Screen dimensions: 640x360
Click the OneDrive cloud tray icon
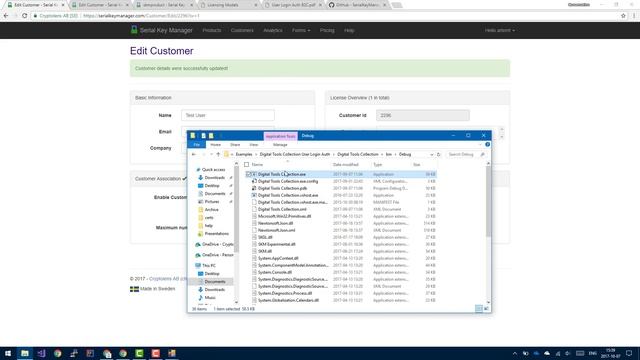tap(547, 353)
